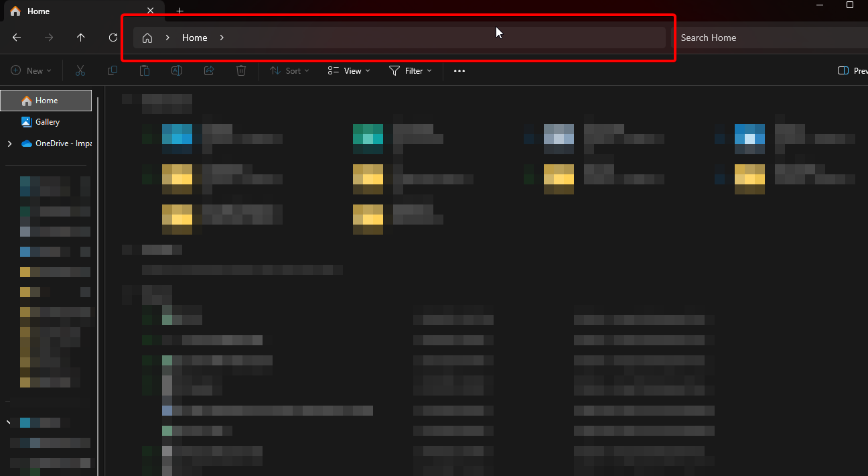This screenshot has height=476, width=868.
Task: Click the Search Home input box
Action: [770, 38]
